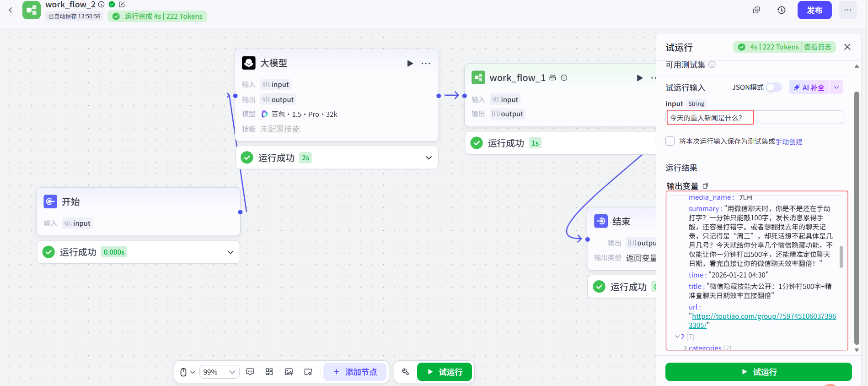Click the 开始 node icon
The width and height of the screenshot is (868, 386).
pos(50,201)
